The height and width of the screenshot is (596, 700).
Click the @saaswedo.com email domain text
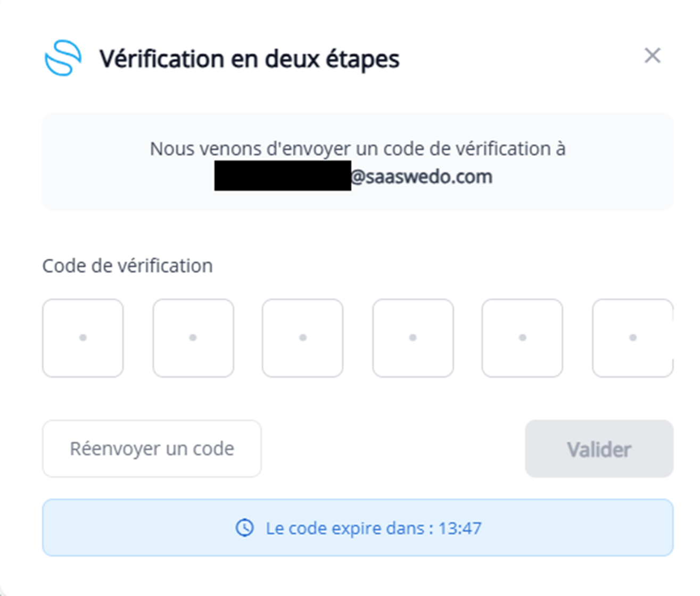coord(422,177)
